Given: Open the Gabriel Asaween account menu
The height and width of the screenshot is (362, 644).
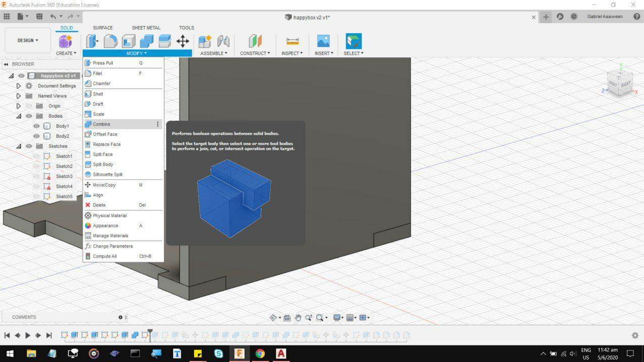Looking at the screenshot, I should (605, 17).
